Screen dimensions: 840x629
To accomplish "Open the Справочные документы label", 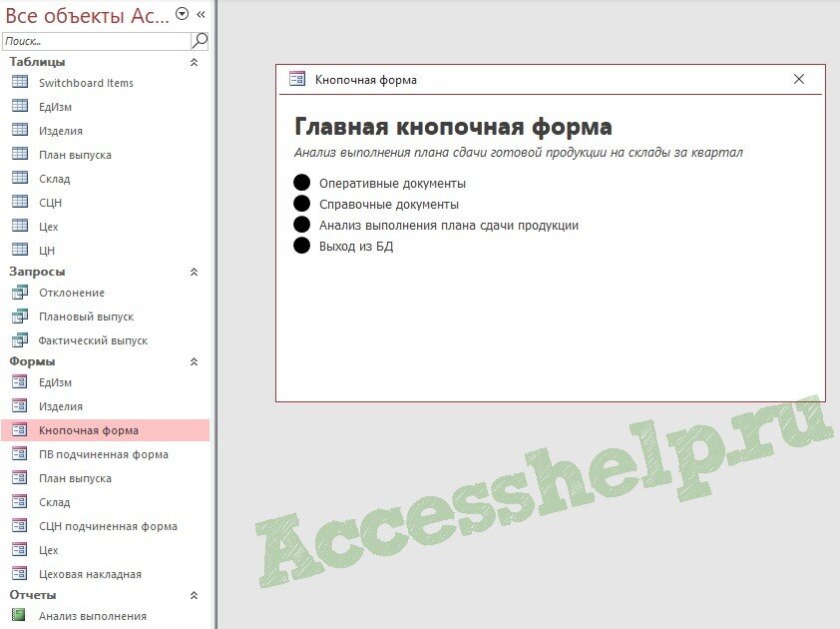I will pos(389,205).
